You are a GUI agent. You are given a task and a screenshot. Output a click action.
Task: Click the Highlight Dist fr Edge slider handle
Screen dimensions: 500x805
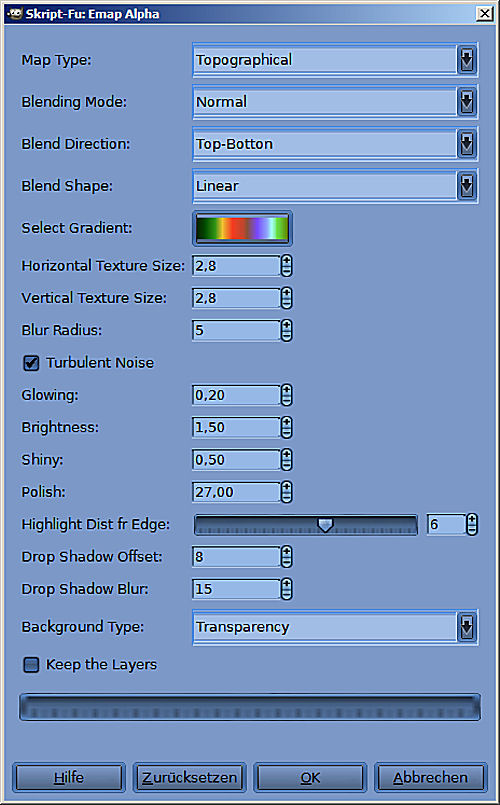pyautogui.click(x=325, y=524)
